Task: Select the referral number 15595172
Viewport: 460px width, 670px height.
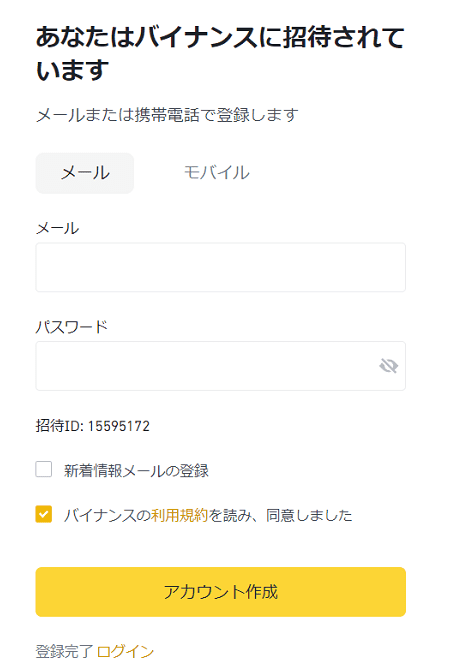Action: point(119,426)
